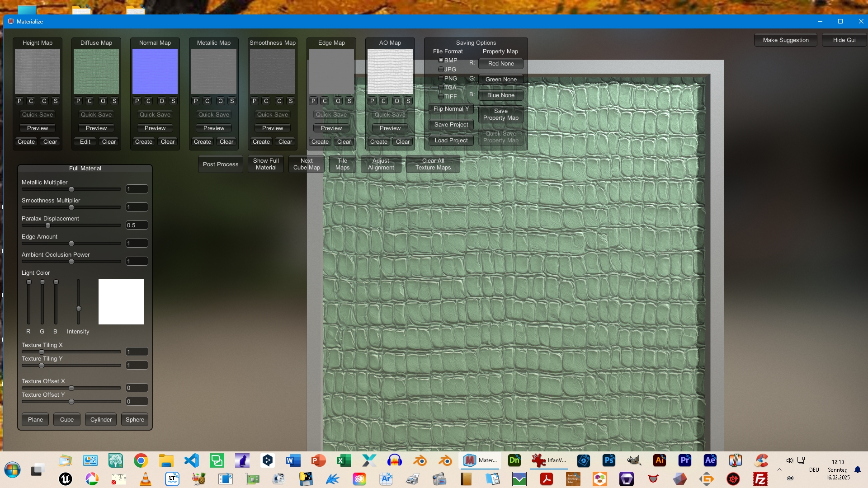The height and width of the screenshot is (488, 868).
Task: Select the JPG file format
Action: click(441, 69)
